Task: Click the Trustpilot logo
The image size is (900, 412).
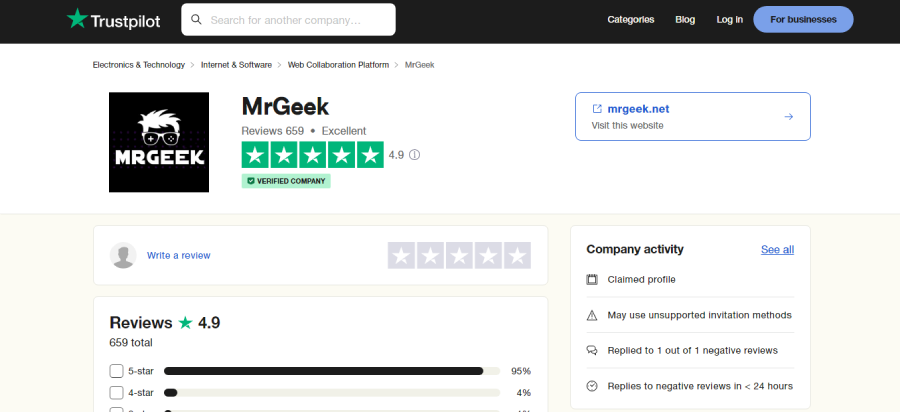Action: 114,20
